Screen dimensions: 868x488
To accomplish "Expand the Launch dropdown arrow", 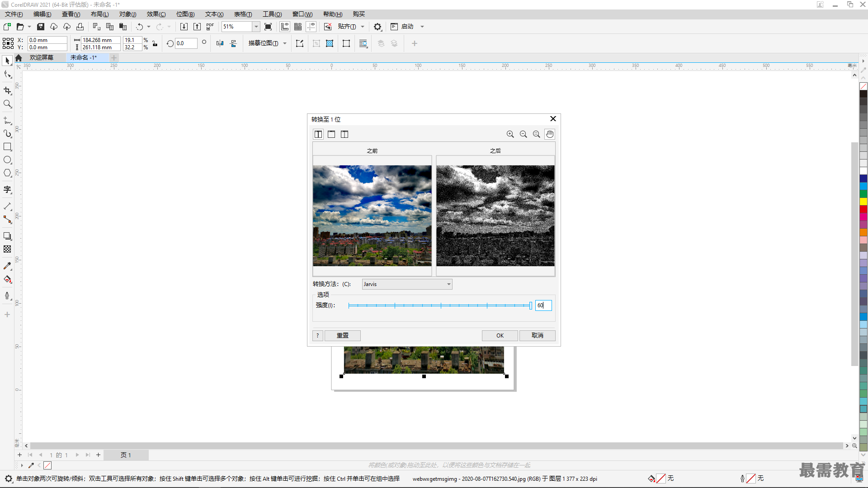I will [422, 27].
